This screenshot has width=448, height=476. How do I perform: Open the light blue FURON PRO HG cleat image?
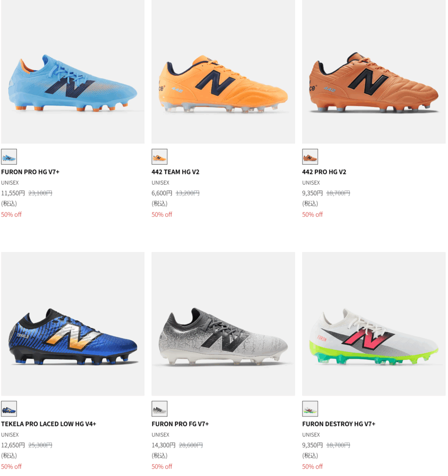[72, 84]
